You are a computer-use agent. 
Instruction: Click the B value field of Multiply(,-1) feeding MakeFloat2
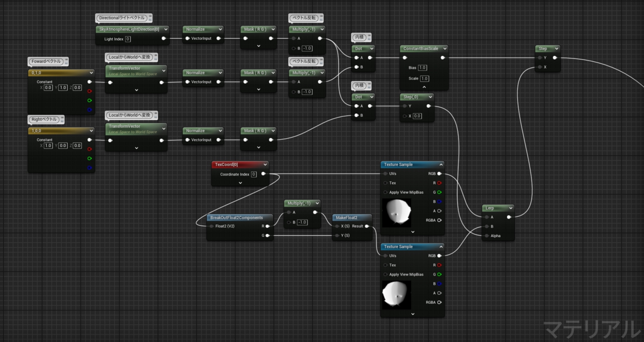coord(302,222)
